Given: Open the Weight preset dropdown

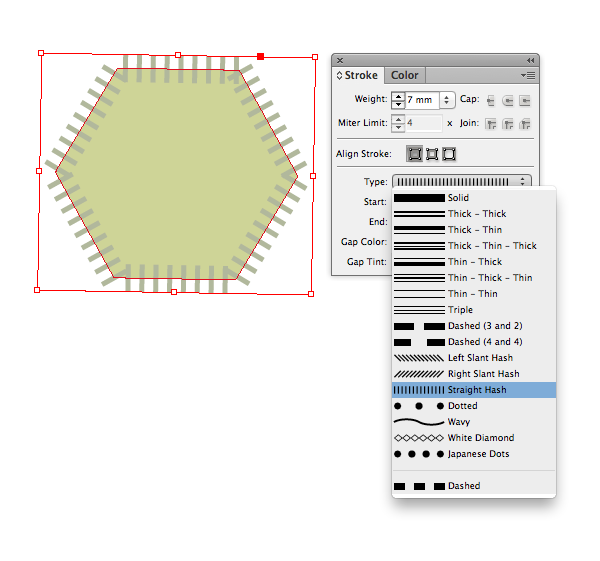Looking at the screenshot, I should point(447,100).
